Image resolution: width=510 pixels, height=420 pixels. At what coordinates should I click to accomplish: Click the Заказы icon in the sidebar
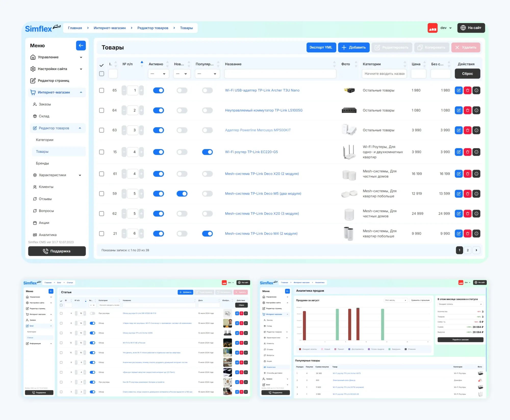click(x=35, y=104)
